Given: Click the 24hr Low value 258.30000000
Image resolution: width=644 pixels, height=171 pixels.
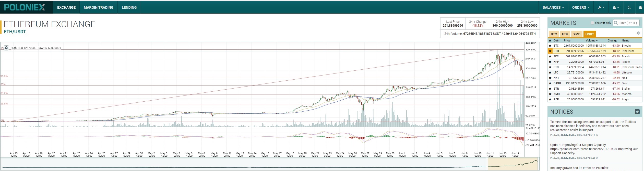Looking at the screenshot, I should 527,26.
